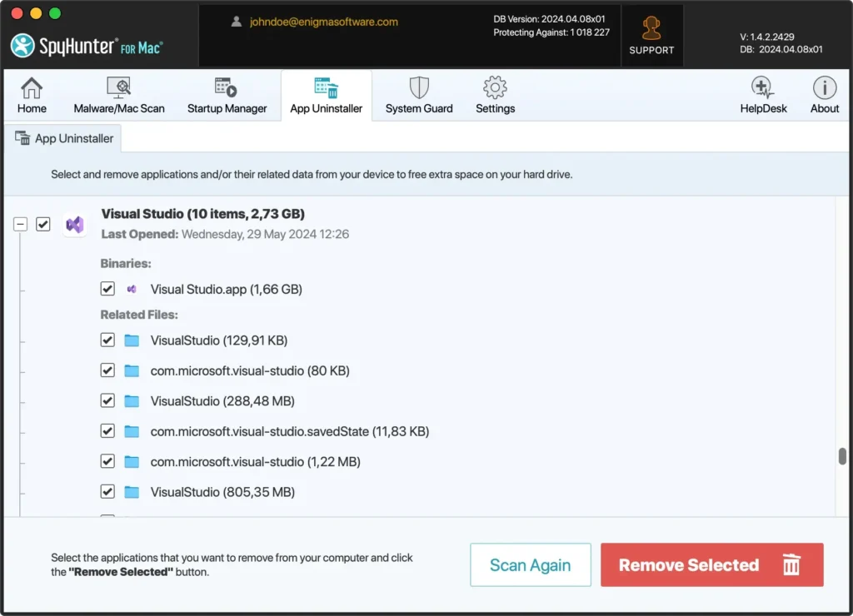Switch to the System Guard tab label
Screen dimensions: 853x616
[x=419, y=109]
